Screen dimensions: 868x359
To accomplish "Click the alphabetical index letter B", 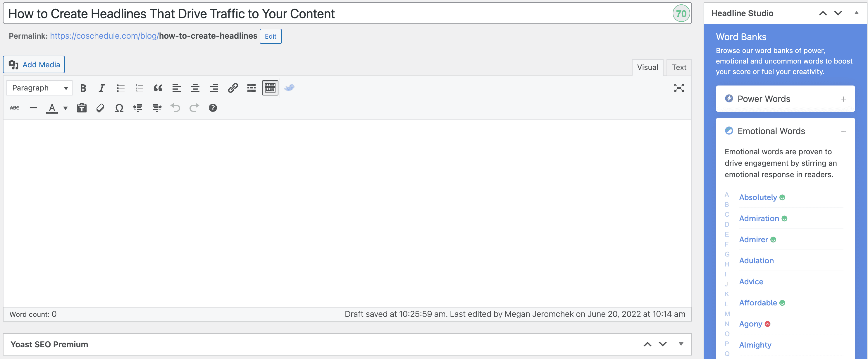I will [726, 205].
